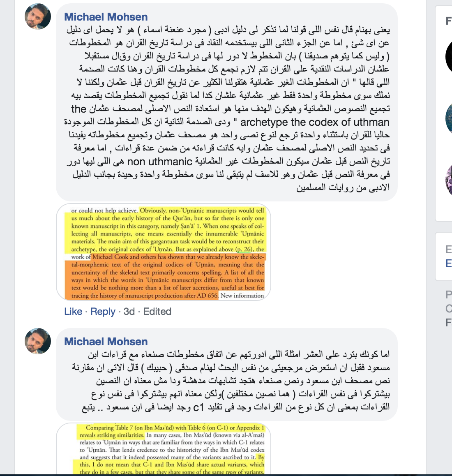
Task: View edit history via Edited label
Action: (x=157, y=312)
